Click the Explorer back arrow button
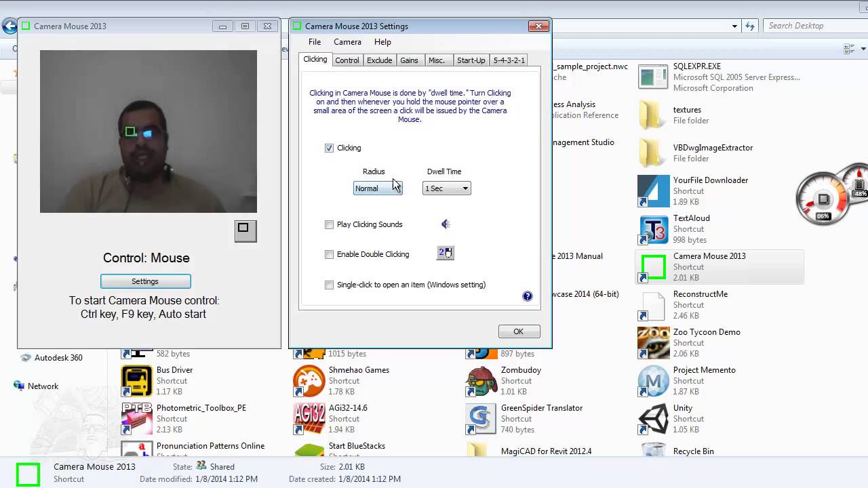868x488 pixels. [9, 26]
